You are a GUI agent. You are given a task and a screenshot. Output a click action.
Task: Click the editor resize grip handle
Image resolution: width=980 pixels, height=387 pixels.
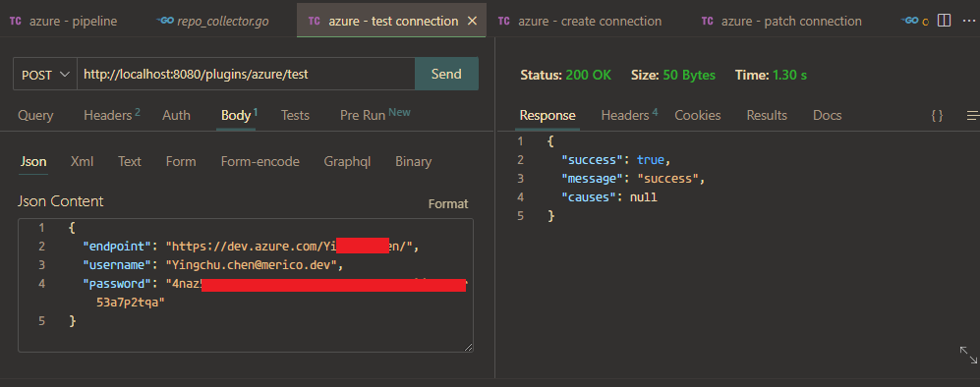pos(468,347)
